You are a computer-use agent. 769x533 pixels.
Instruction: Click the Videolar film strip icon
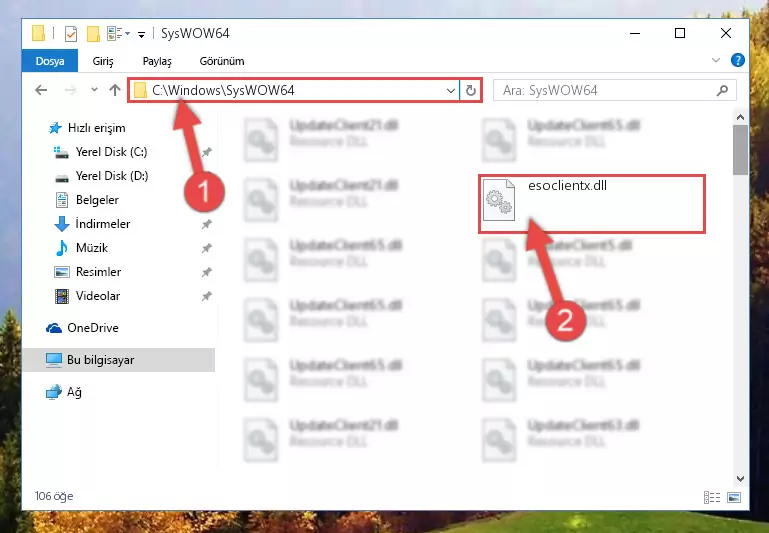[x=61, y=296]
